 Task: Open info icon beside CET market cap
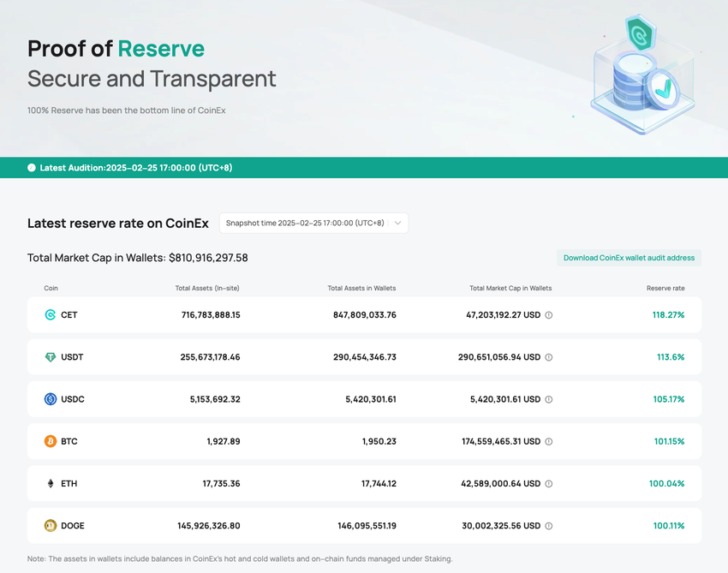(x=548, y=315)
